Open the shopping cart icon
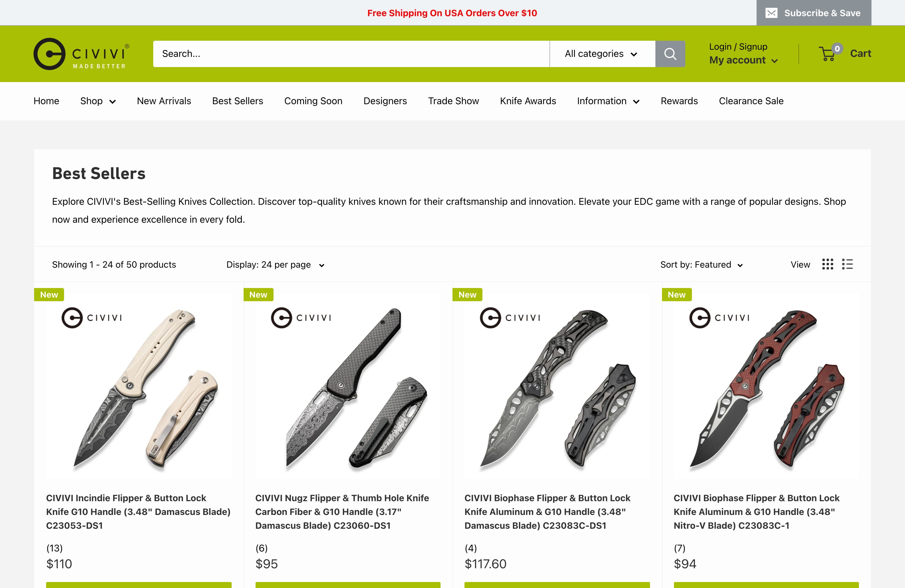Viewport: 905px width, 588px height. coord(827,54)
